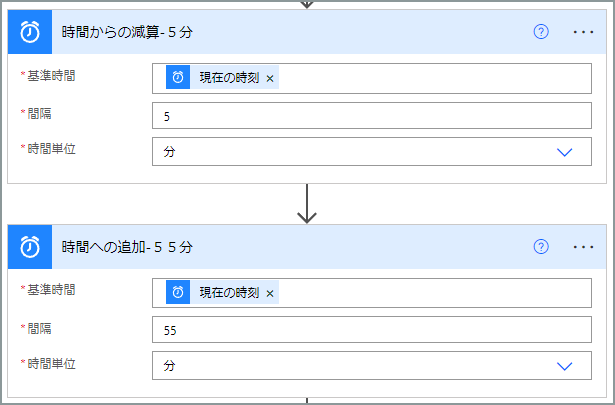Image resolution: width=615 pixels, height=405 pixels.
Task: Expand 時間単位 dropdown in subtraction action
Action: (x=564, y=152)
